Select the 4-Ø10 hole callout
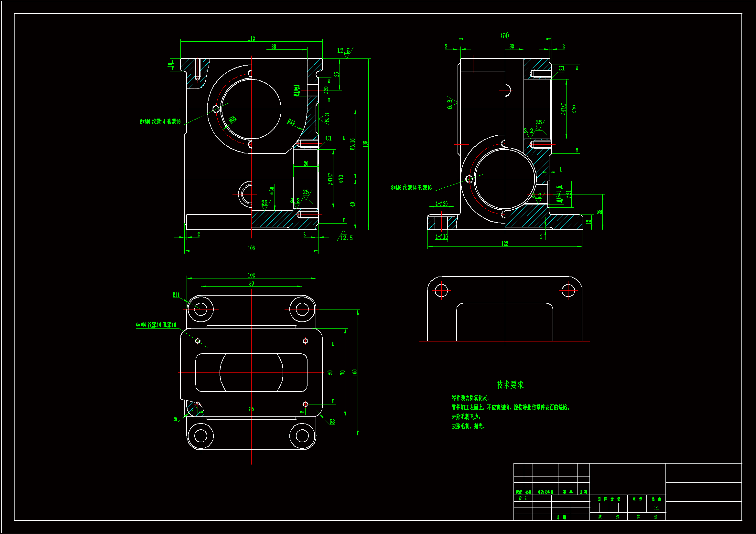756x534 pixels. 441,236
